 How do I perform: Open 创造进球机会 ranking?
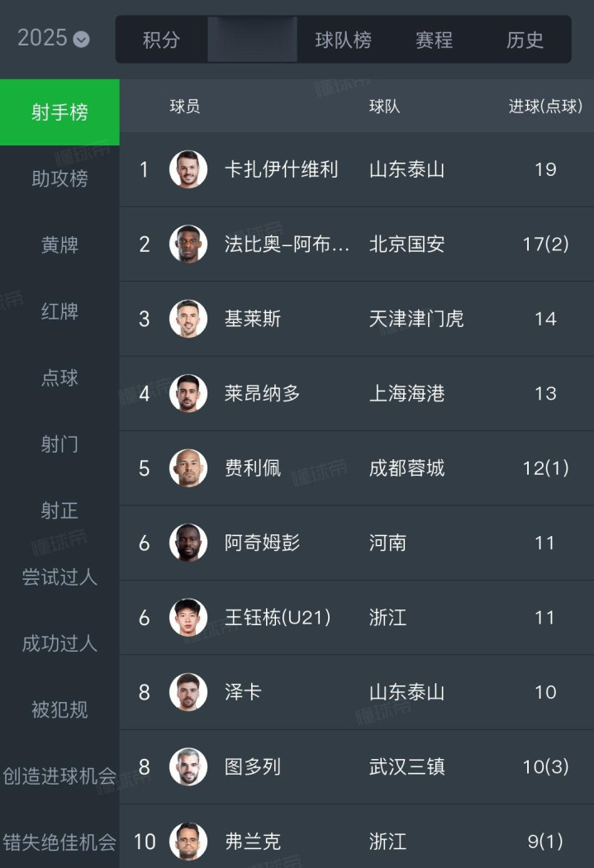tap(59, 776)
